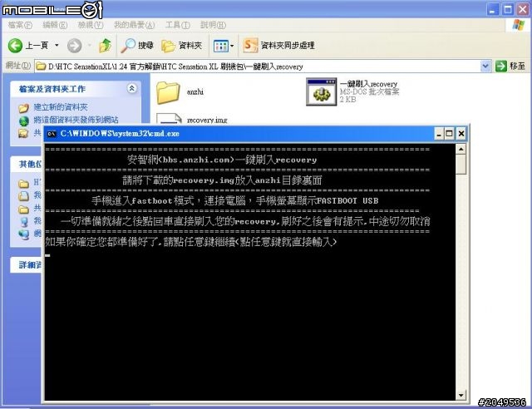Screen dimensions: 532x409
Task: Open the 檔案(F) menu
Action: 20,25
